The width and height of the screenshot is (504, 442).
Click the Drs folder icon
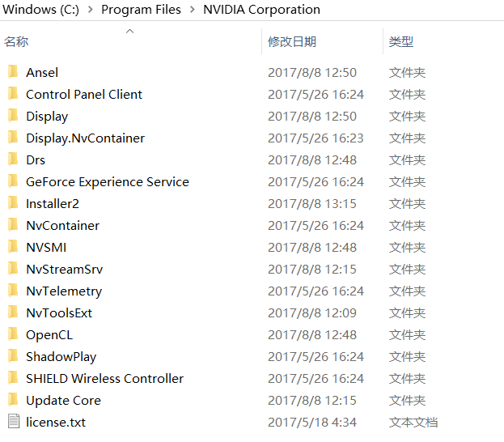(13, 159)
